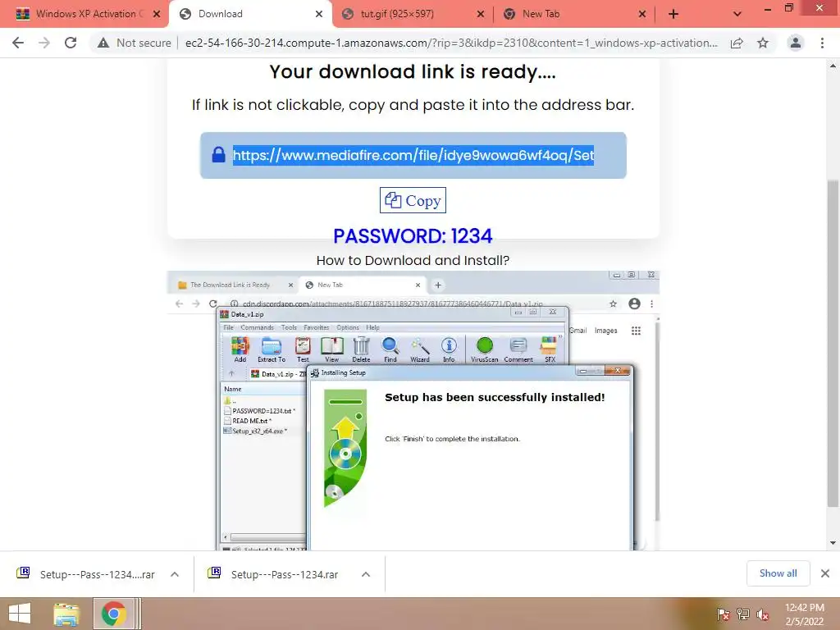
Task: Click page scrollbar up arrow
Action: (833, 66)
